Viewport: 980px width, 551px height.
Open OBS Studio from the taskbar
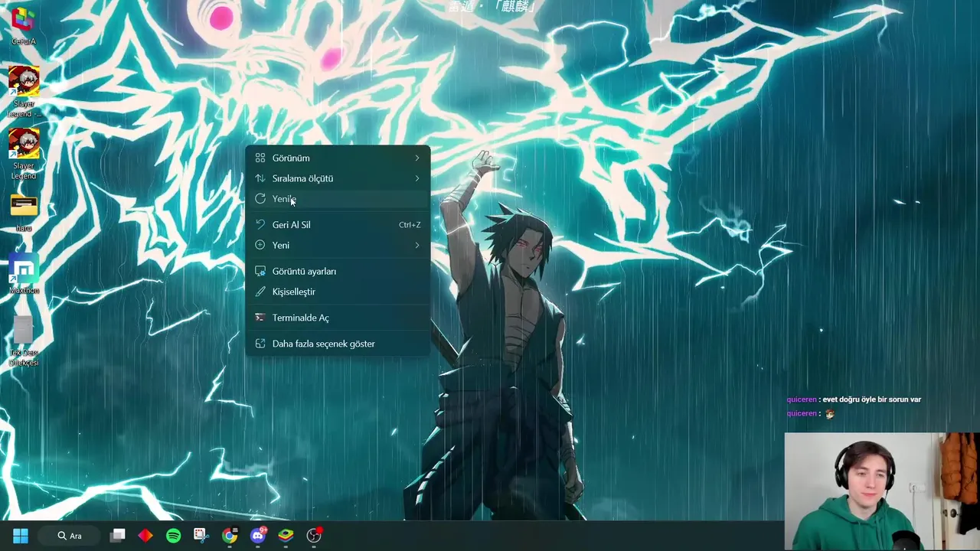(314, 536)
